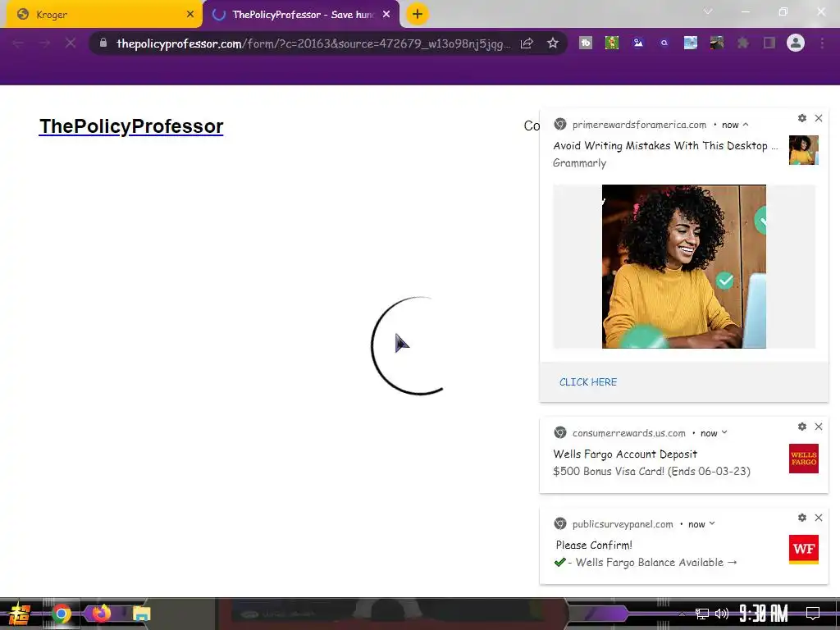
Task: Open the Start menu button
Action: [20, 614]
